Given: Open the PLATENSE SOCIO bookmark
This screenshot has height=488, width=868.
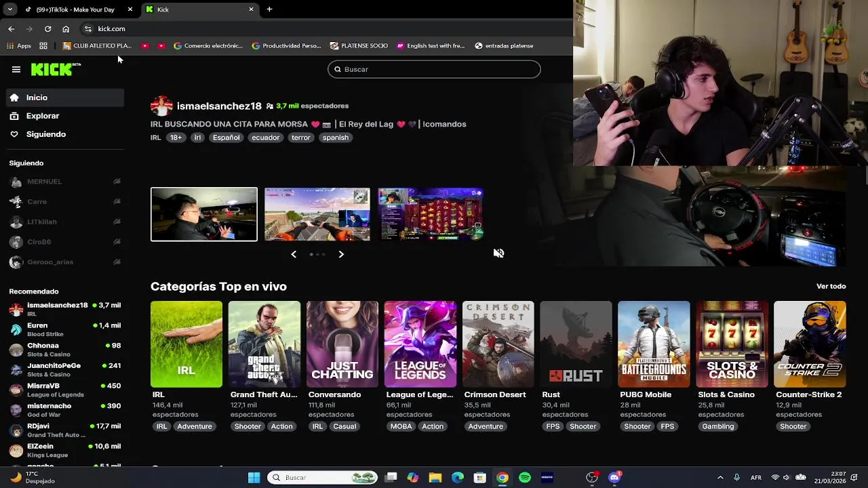Looking at the screenshot, I should pos(359,46).
